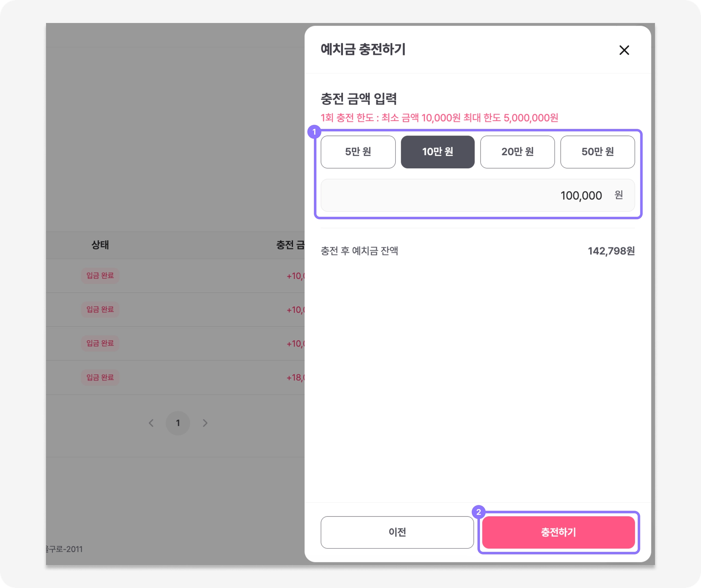701x588 pixels.
Task: Go to next page arrow in pagination
Action: click(x=205, y=423)
